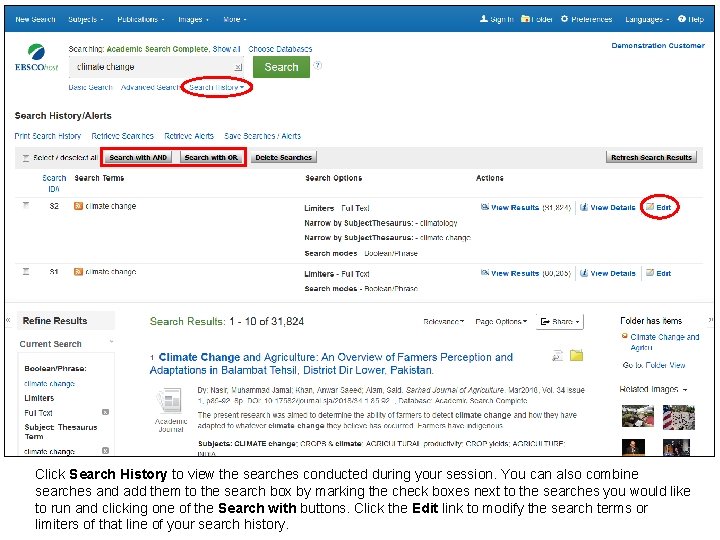Open the Folder icon in top bar

tap(525, 19)
